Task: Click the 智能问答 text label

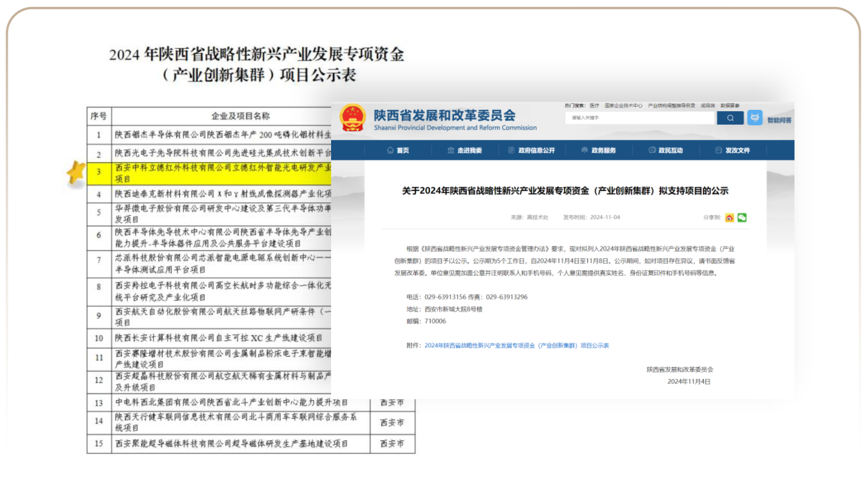Action: pyautogui.click(x=779, y=120)
